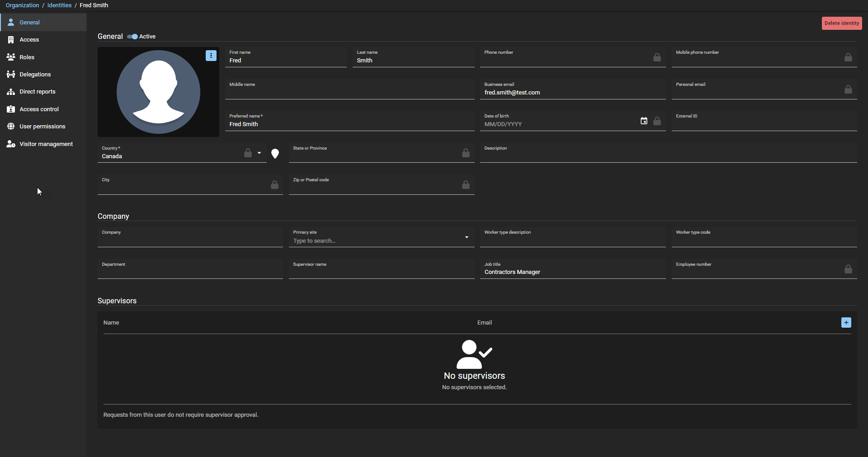This screenshot has height=457, width=868.
Task: Click the User permissions globe icon
Action: click(11, 127)
